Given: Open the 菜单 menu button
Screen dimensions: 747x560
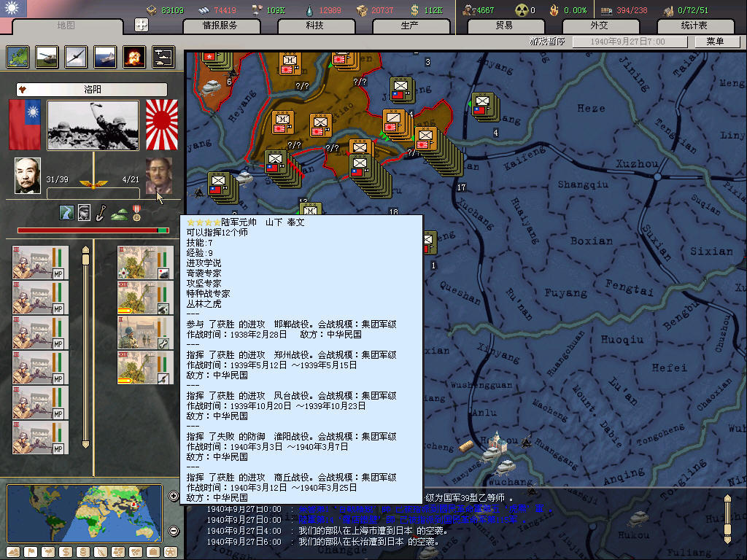Looking at the screenshot, I should tap(714, 42).
